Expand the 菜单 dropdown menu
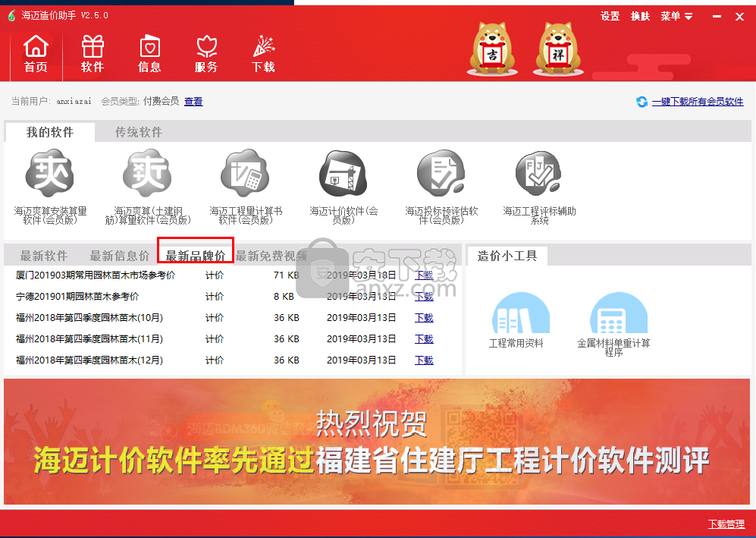The image size is (756, 538). point(676,17)
